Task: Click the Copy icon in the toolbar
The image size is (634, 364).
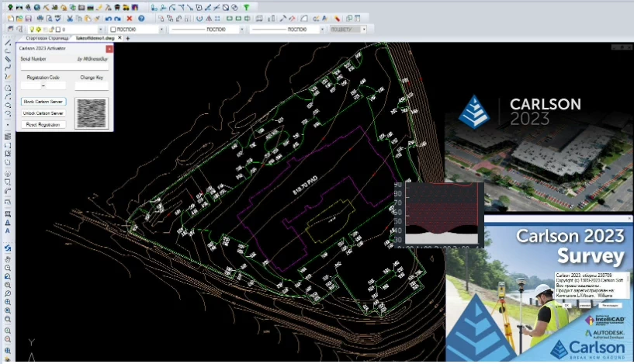Action: tap(79, 18)
